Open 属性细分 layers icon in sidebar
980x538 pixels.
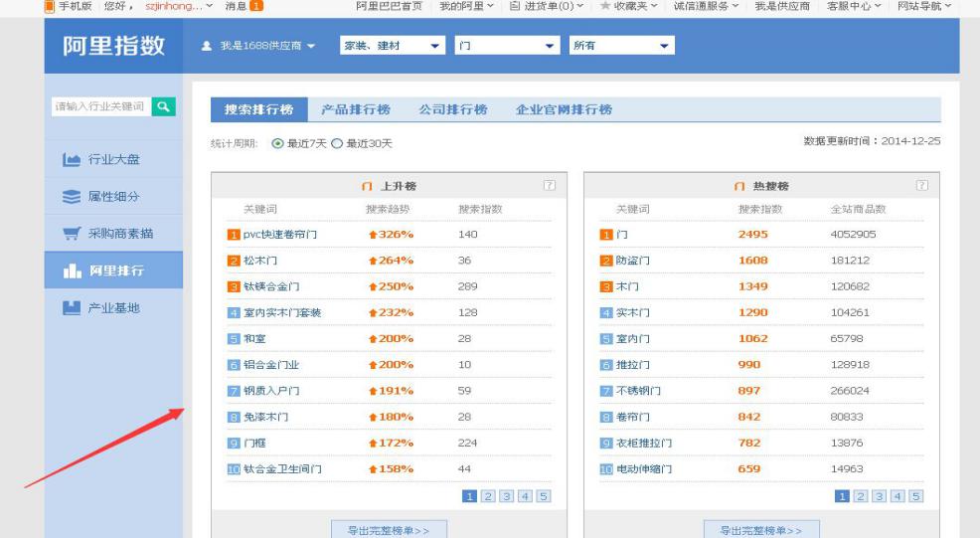pos(71,197)
